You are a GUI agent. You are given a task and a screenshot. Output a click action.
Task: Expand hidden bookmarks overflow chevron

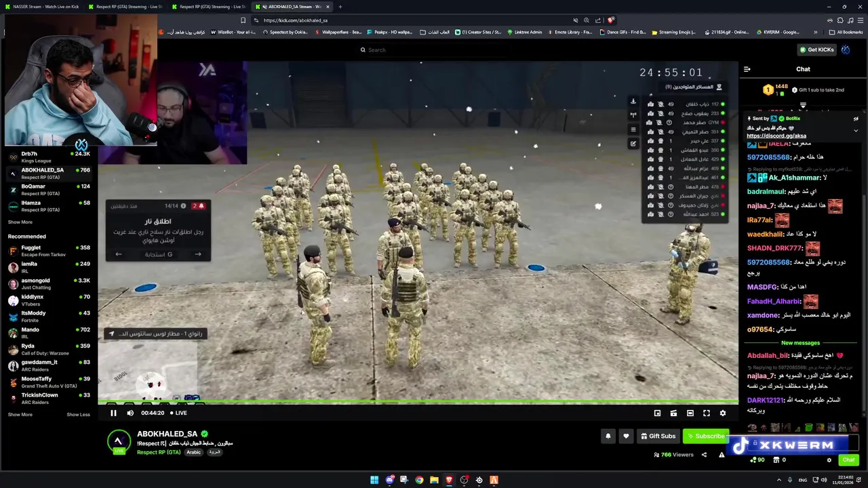[x=816, y=32]
